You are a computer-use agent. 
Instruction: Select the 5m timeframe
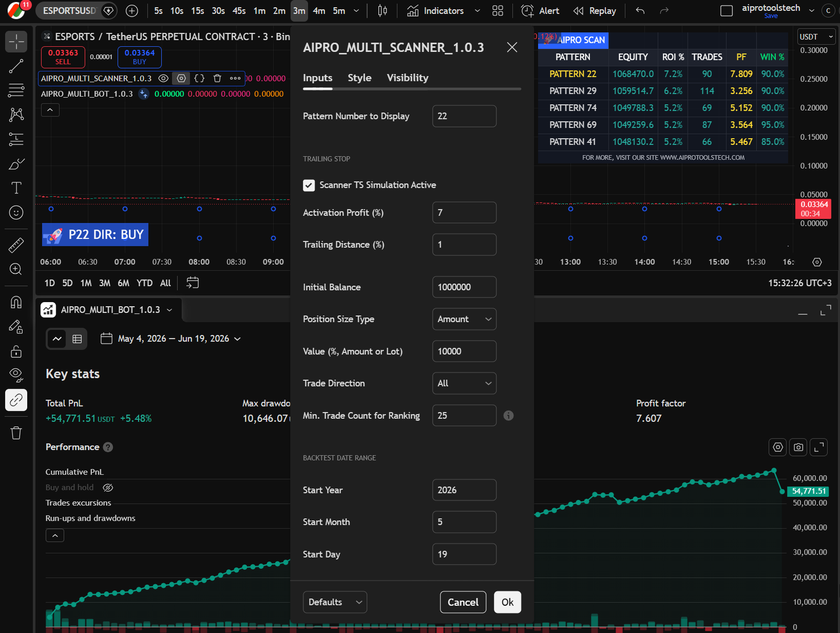[x=339, y=11]
